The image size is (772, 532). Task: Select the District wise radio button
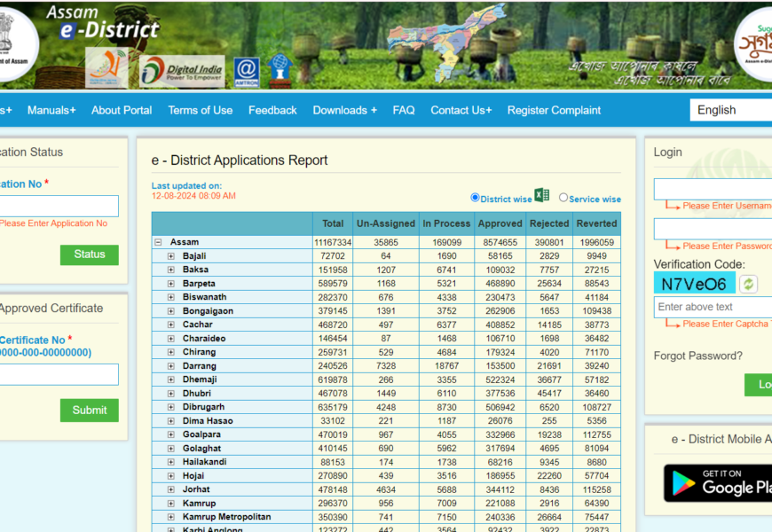(475, 198)
